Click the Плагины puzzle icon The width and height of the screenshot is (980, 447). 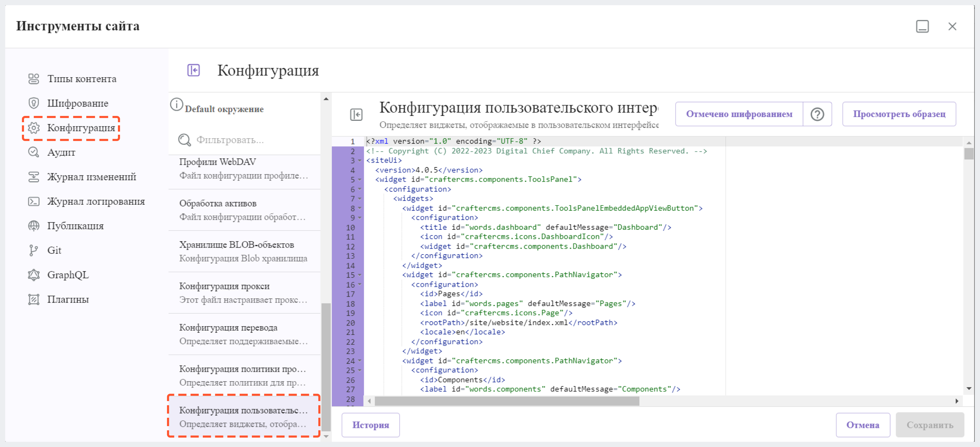34,299
